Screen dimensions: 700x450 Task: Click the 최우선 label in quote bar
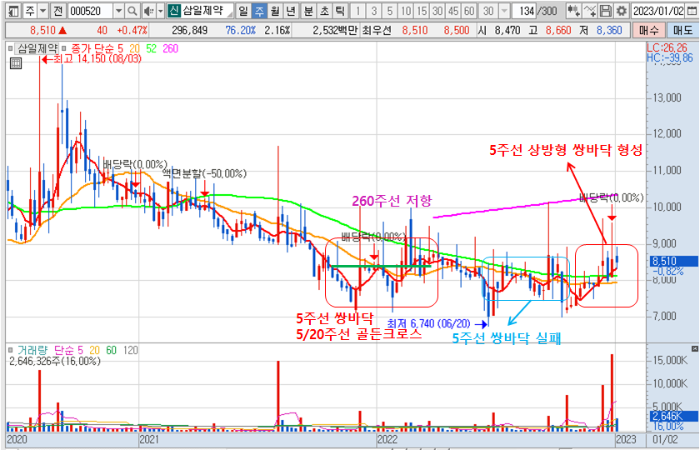(376, 30)
